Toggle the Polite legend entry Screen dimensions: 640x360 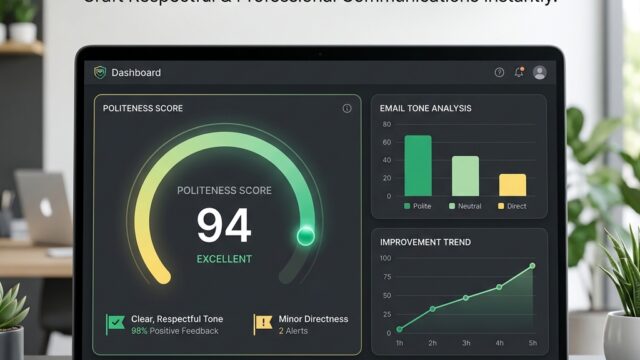[x=418, y=206]
